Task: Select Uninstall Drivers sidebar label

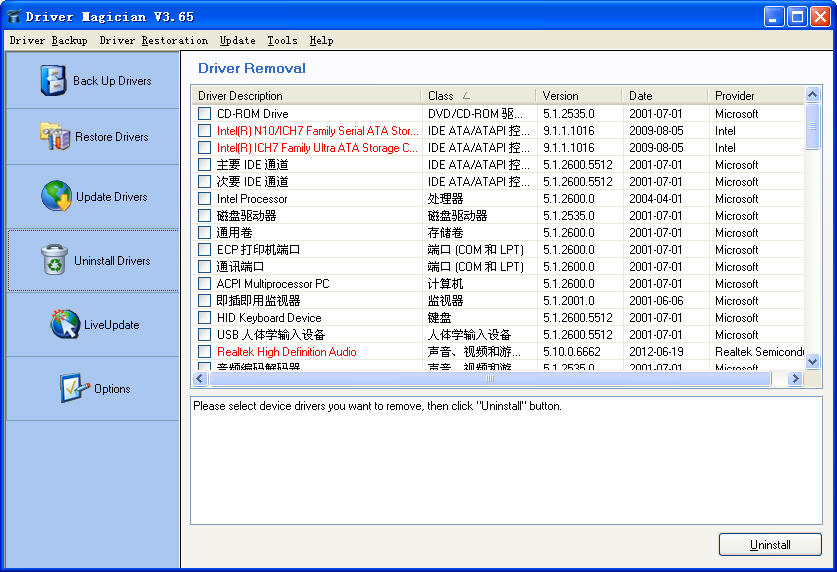Action: [x=112, y=260]
